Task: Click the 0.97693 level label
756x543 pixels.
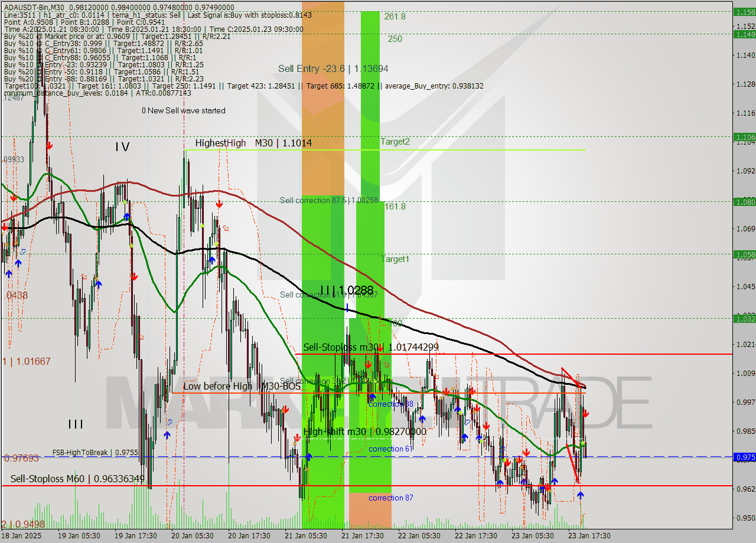Action: (21, 457)
